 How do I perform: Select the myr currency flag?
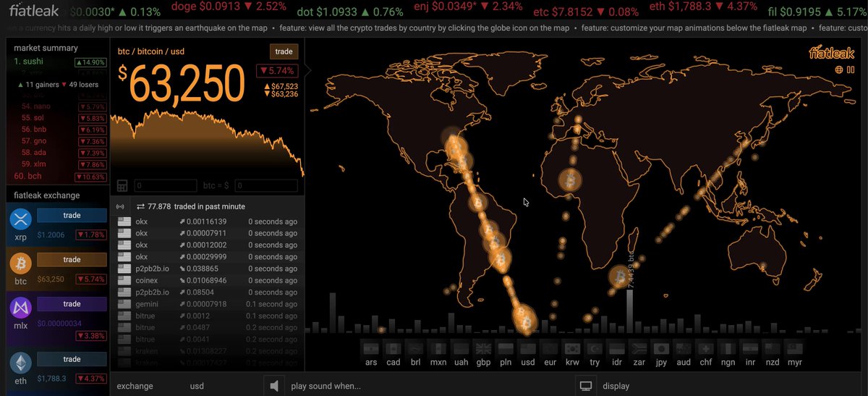tap(794, 348)
